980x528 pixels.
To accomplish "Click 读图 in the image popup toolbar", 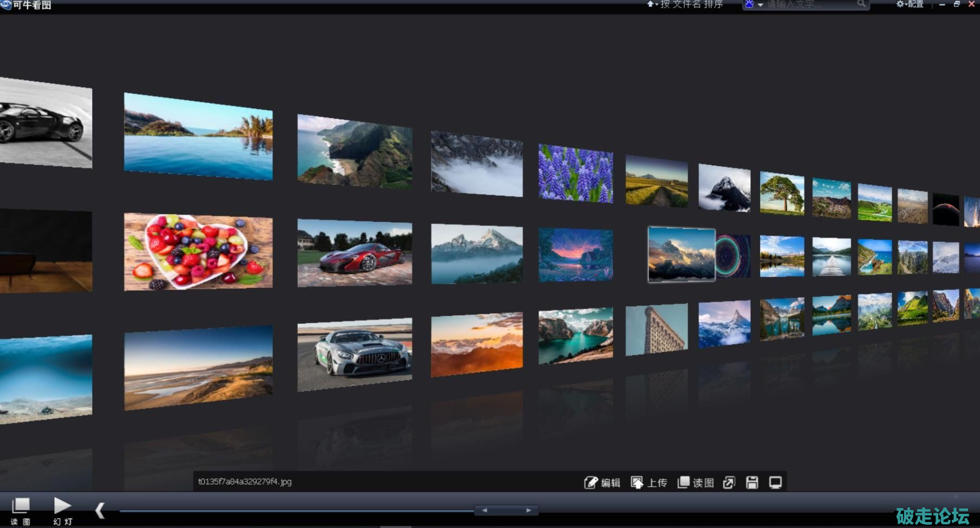I will pyautogui.click(x=696, y=482).
